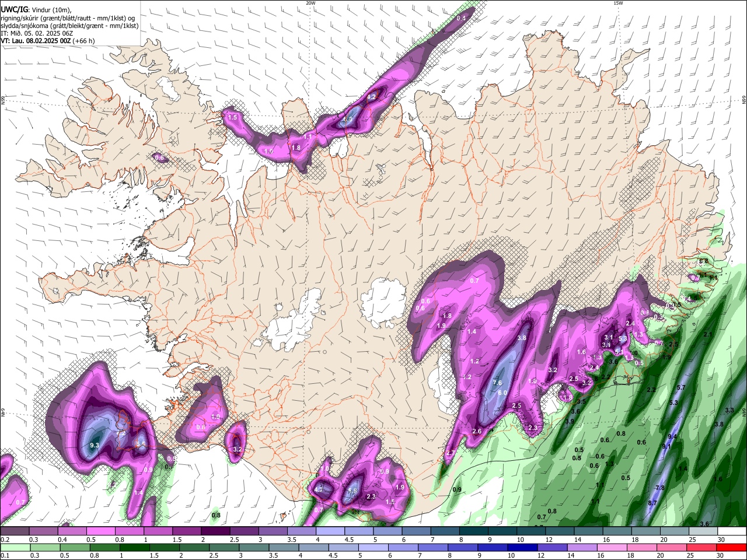Screen dimensions: 747x560
Task: Select upper legend swatch for 1–1.5
Action: [158, 531]
